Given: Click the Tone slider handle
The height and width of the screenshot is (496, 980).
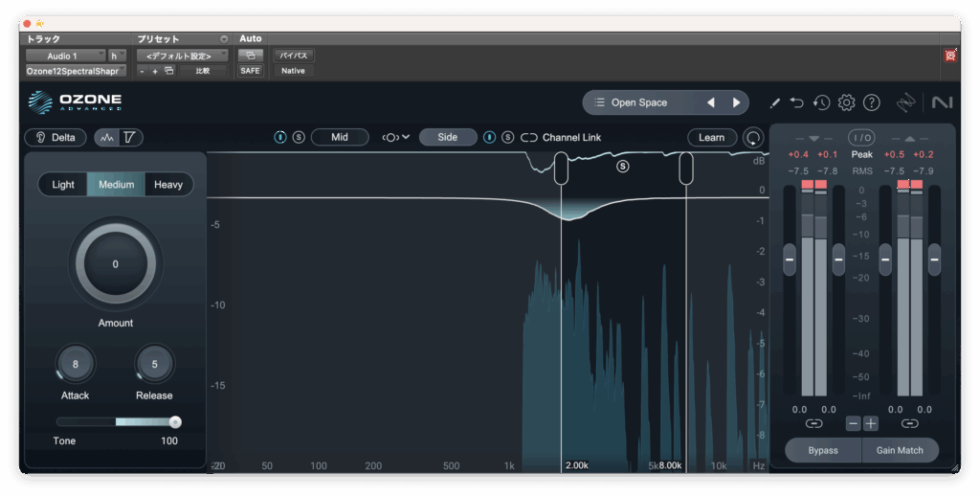Looking at the screenshot, I should point(175,421).
